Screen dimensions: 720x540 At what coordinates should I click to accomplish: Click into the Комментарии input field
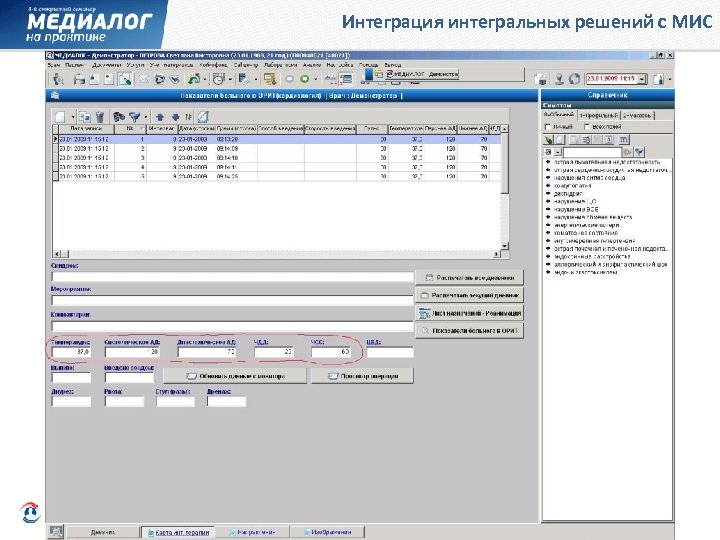click(x=232, y=326)
